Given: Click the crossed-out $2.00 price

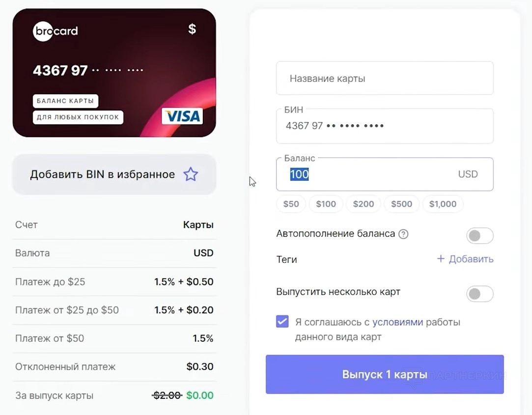Looking at the screenshot, I should pos(167,395).
